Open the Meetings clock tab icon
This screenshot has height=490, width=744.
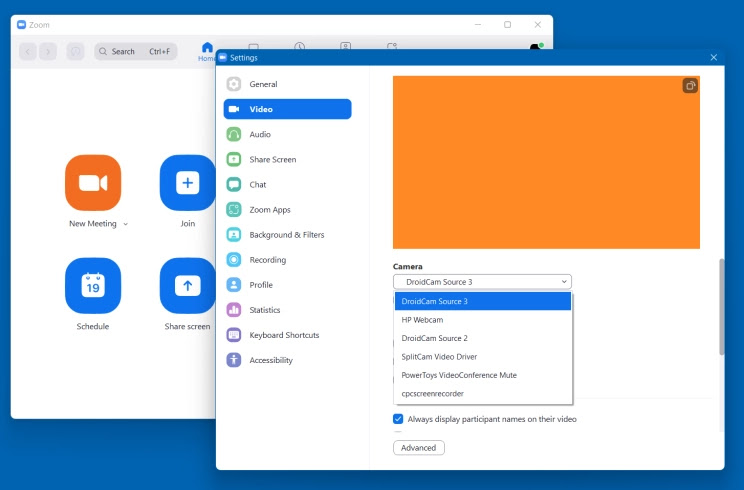299,46
